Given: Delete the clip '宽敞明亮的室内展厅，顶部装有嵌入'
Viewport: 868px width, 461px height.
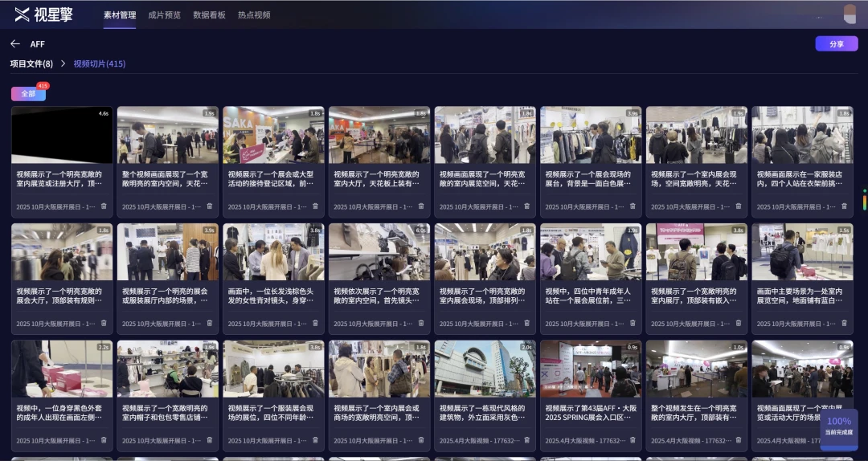Looking at the screenshot, I should point(738,323).
